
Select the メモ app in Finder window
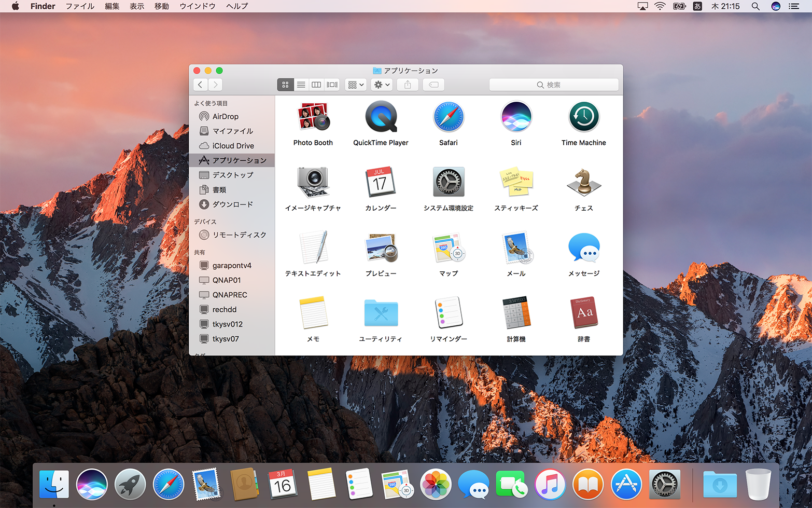coord(313,313)
